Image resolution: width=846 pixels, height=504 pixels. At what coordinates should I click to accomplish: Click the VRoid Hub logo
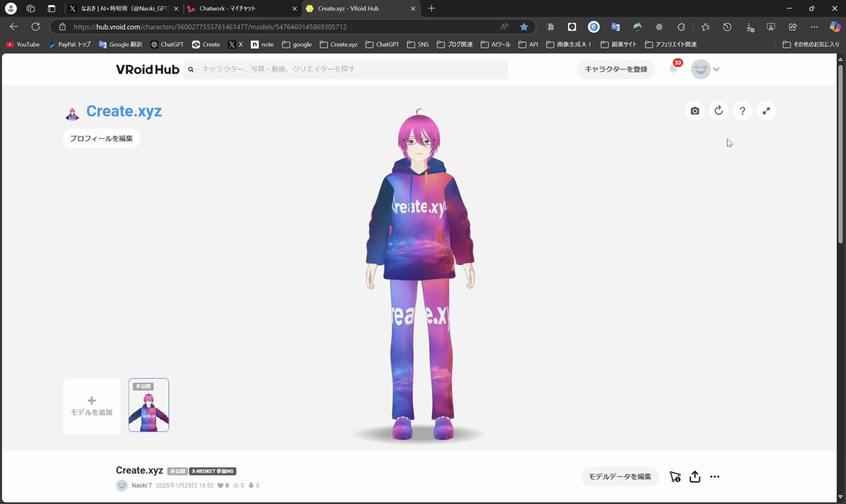tap(147, 69)
